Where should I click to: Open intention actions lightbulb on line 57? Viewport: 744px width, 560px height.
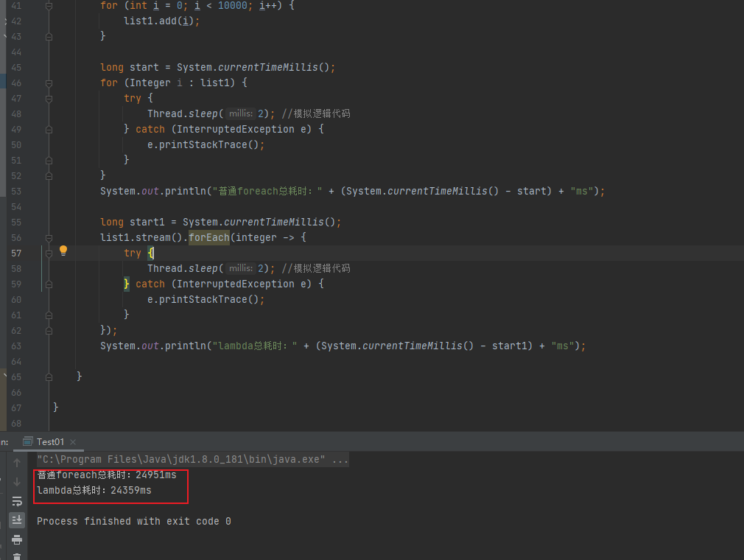[x=63, y=251]
